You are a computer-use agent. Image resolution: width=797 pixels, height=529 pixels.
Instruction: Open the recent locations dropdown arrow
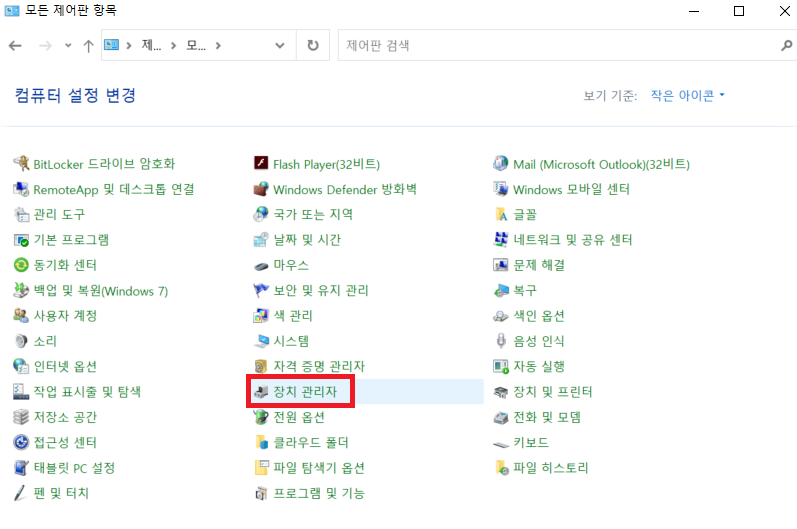click(x=68, y=45)
